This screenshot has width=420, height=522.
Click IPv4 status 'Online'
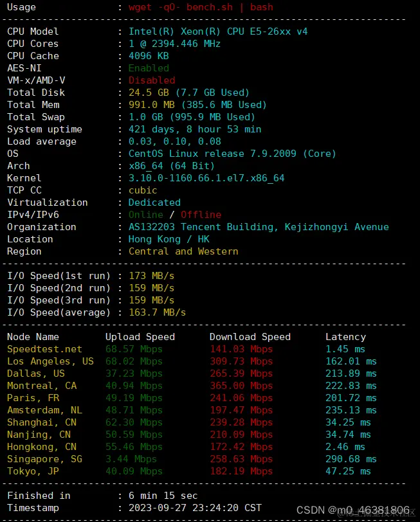tap(146, 215)
